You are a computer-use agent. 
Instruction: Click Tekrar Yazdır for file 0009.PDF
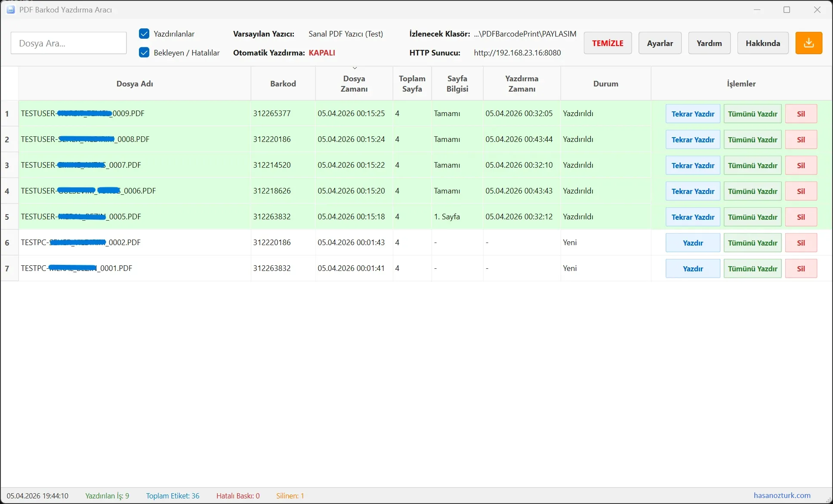[693, 114]
